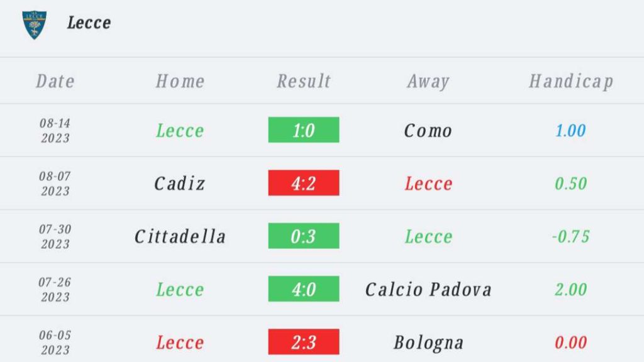This screenshot has width=644, height=362.
Task: Open the red 4:2 result badge
Action: (304, 183)
